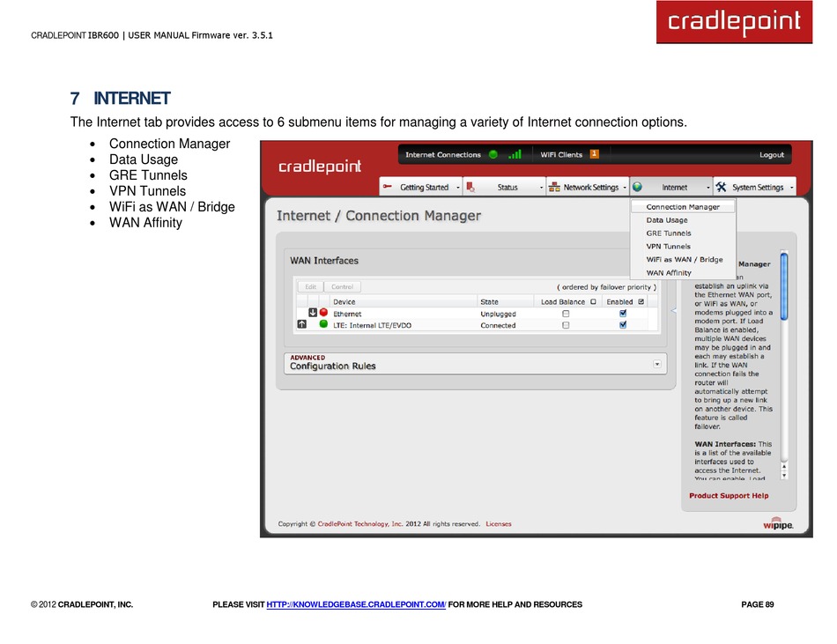Click the tools icon beside System Settings
837x644 pixels.
pyautogui.click(x=722, y=187)
